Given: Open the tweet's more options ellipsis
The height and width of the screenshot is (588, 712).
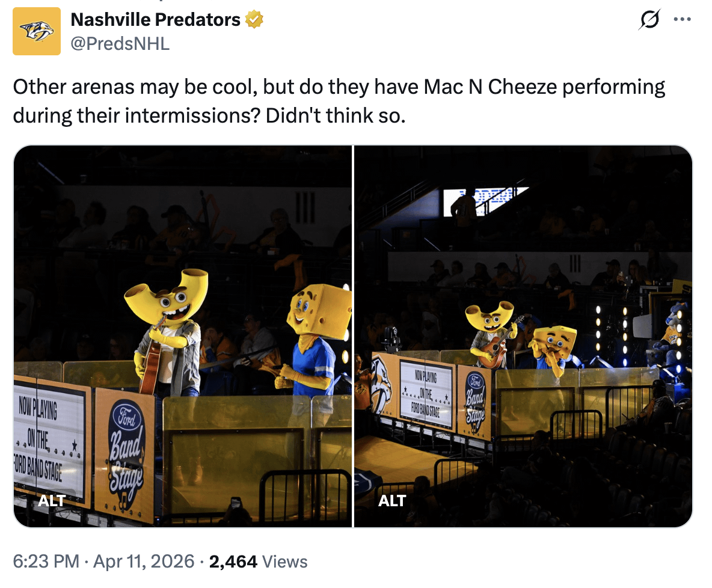Looking at the screenshot, I should (683, 20).
